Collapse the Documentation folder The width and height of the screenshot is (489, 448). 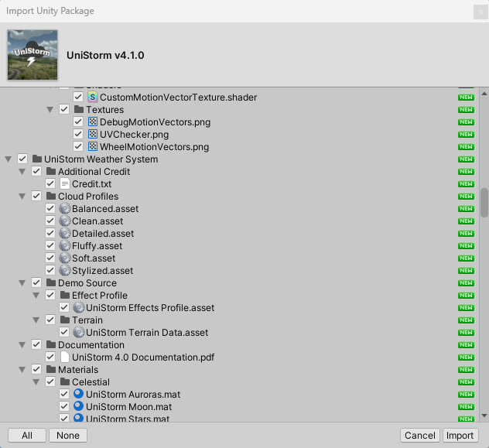(x=22, y=345)
